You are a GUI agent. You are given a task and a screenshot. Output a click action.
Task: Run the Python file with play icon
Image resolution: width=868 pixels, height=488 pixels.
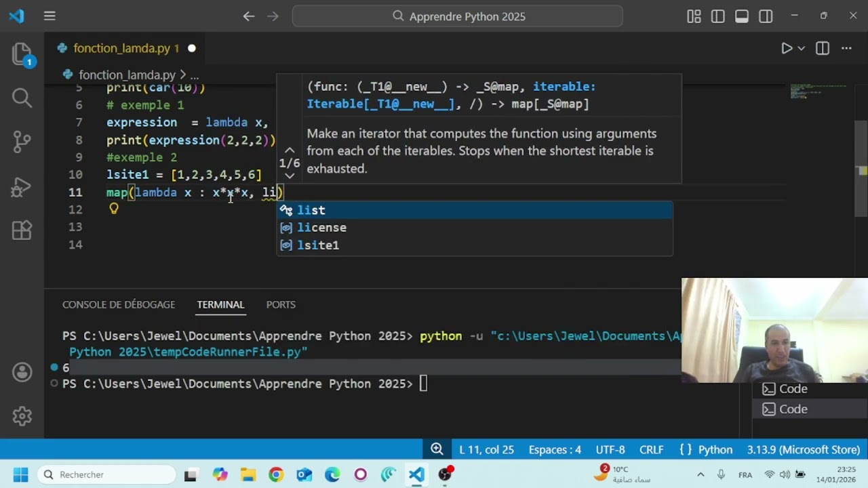point(787,48)
